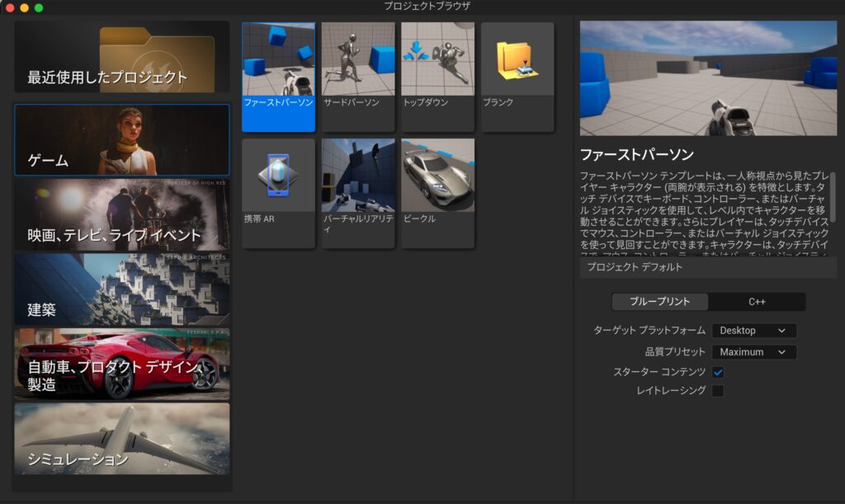Select the ゲーム category

(x=122, y=139)
